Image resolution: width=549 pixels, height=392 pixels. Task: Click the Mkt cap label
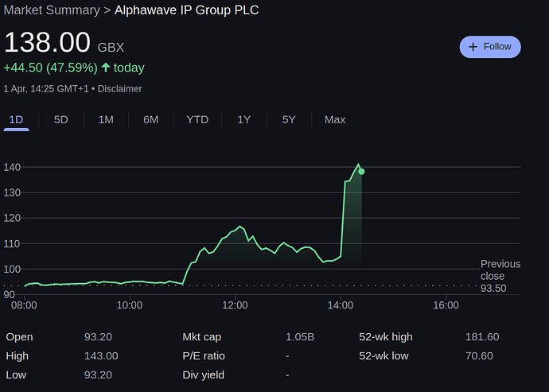click(x=202, y=337)
